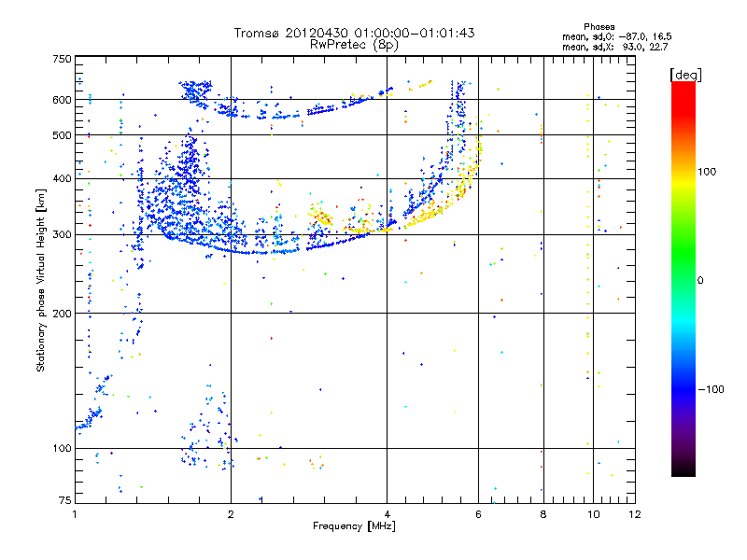The height and width of the screenshot is (560, 747).
Task: Click the 'Phases' header text
Action: (599, 27)
